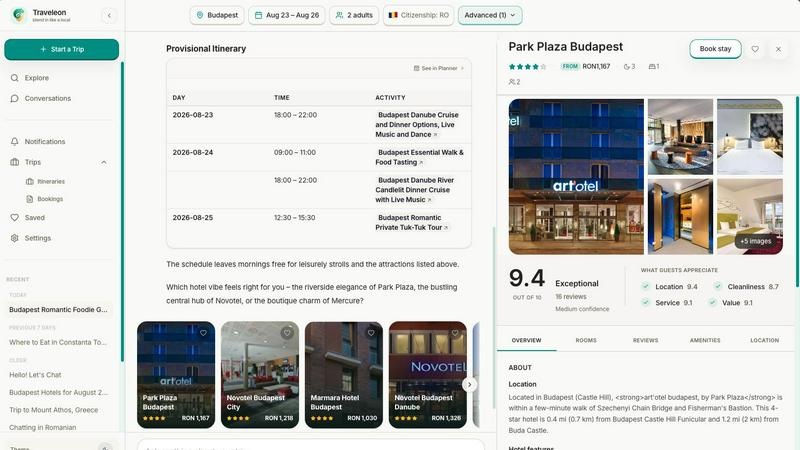The image size is (800, 450).
Task: Click the detail panel vertical scrollbar
Action: [797, 192]
